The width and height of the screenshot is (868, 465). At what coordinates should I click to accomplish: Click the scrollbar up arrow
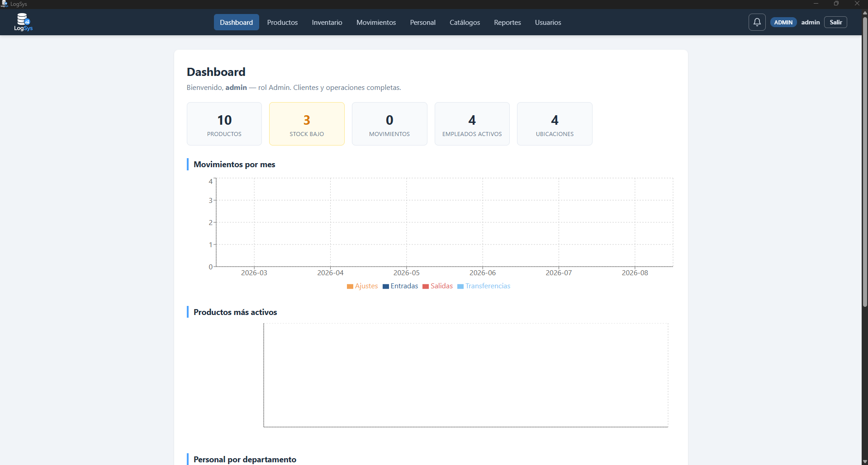865,13
